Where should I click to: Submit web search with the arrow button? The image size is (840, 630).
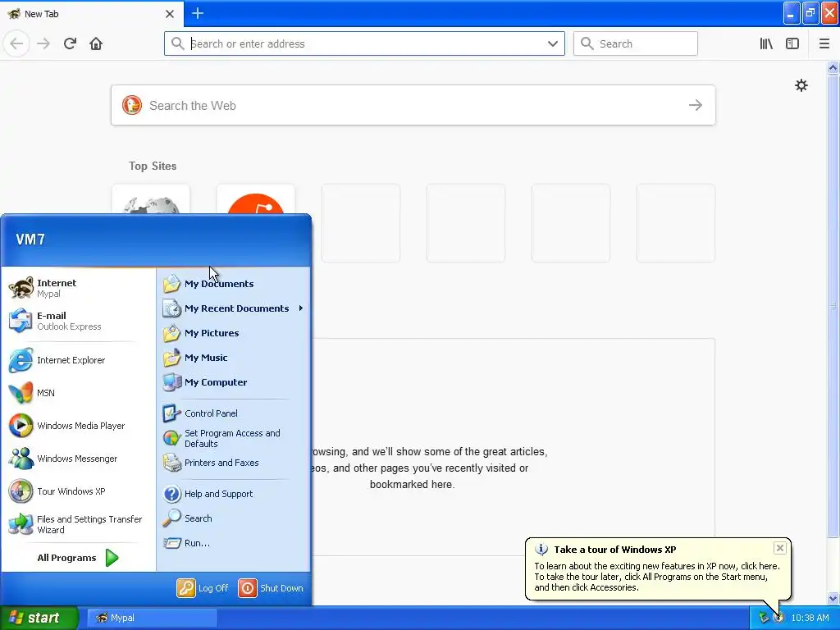point(696,105)
